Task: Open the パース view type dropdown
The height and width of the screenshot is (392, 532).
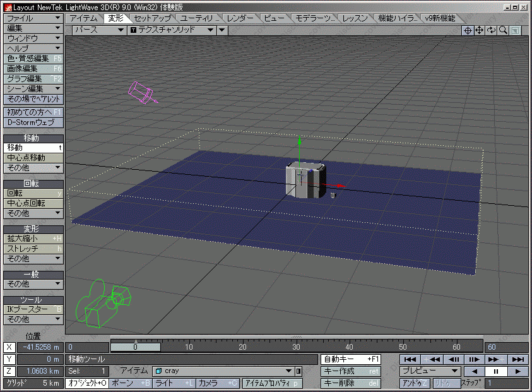Action: coord(98,30)
